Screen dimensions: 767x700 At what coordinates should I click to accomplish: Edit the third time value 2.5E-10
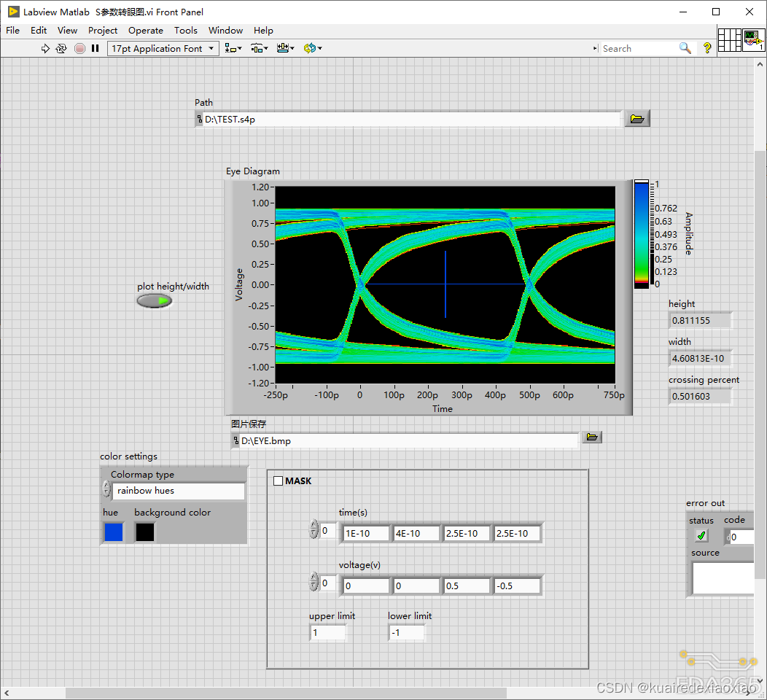click(x=467, y=533)
